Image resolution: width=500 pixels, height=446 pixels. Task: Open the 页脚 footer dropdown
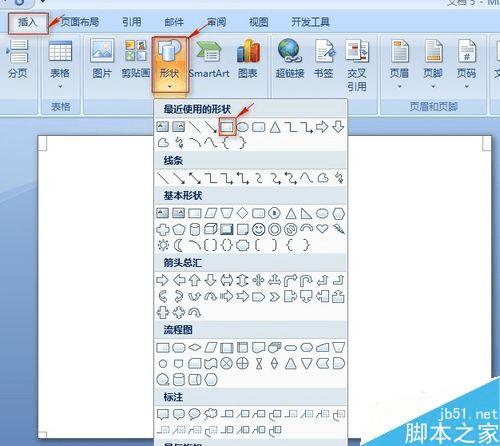pyautogui.click(x=433, y=64)
